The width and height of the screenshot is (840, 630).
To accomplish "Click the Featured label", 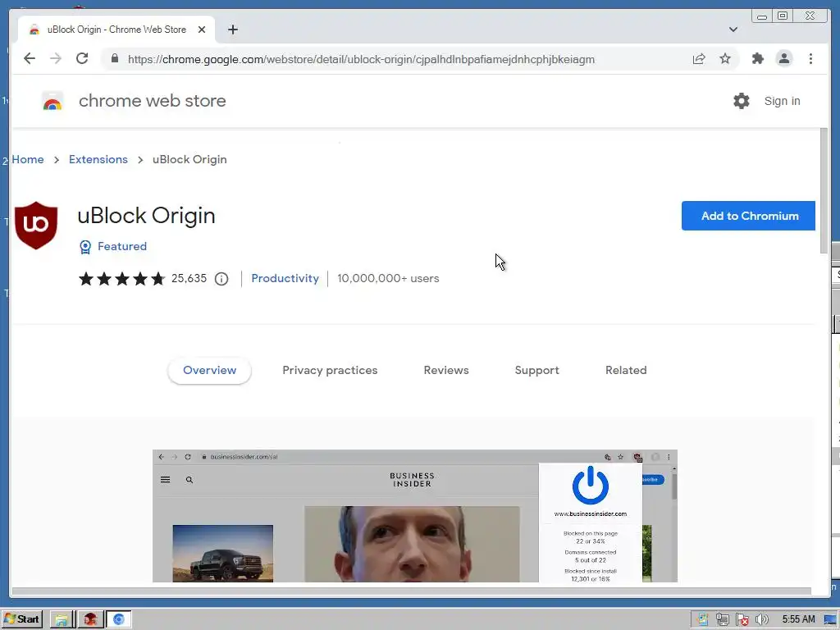I will click(x=122, y=246).
